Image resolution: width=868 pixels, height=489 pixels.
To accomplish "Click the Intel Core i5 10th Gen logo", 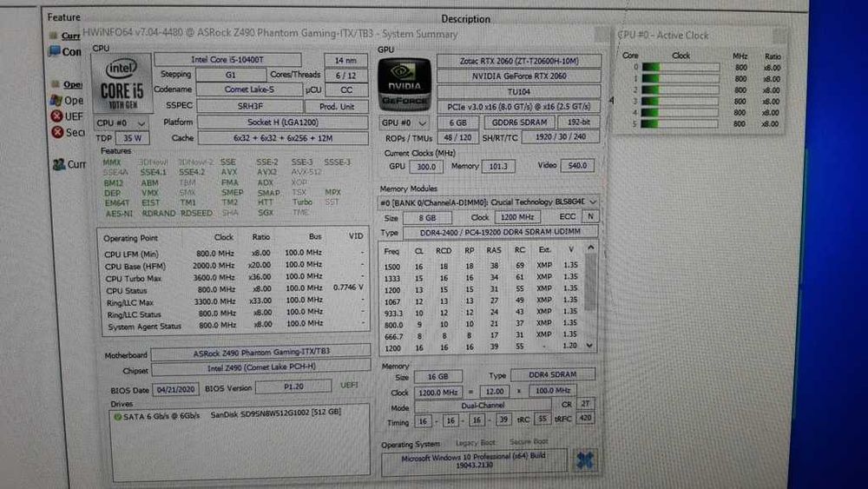I will tap(122, 83).
